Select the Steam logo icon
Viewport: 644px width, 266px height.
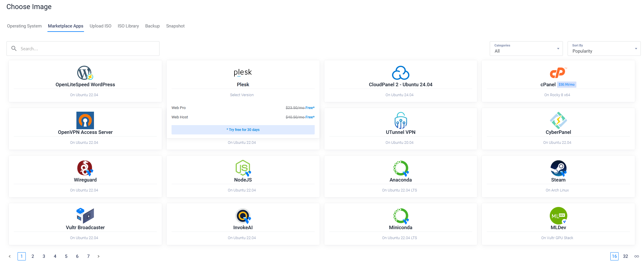coord(558,168)
